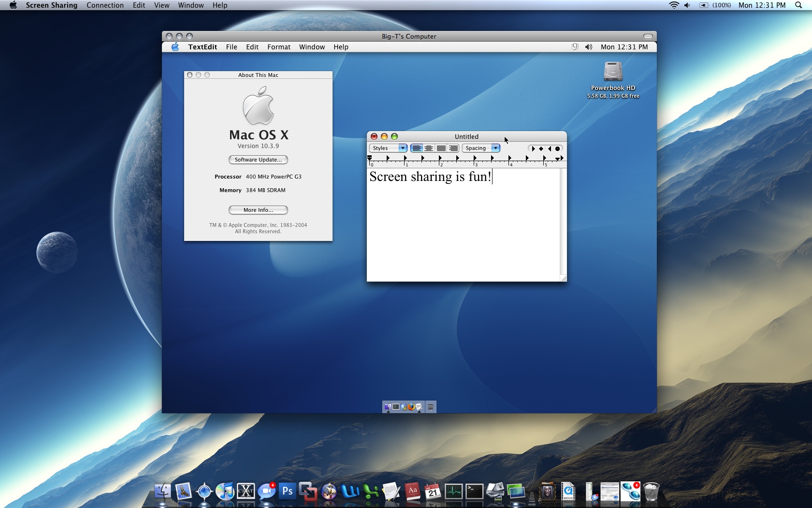This screenshot has width=812, height=508.
Task: Open the local volume menu
Action: point(687,5)
